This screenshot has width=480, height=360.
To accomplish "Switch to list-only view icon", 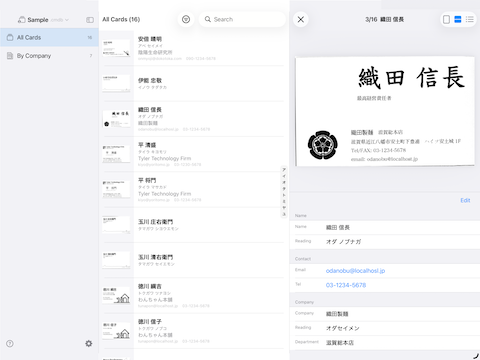I will 470,19.
